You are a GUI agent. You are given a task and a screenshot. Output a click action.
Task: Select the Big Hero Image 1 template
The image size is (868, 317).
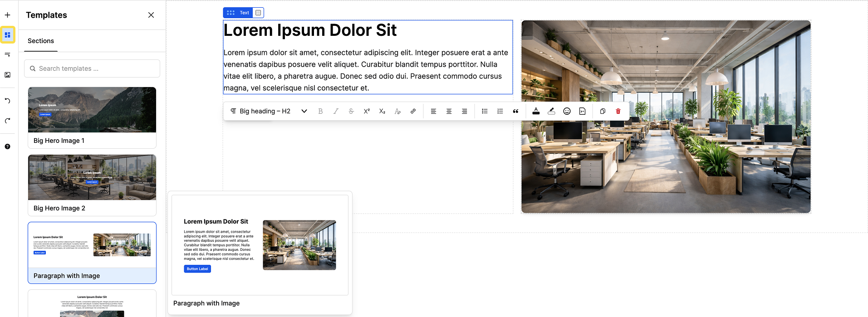(x=92, y=118)
